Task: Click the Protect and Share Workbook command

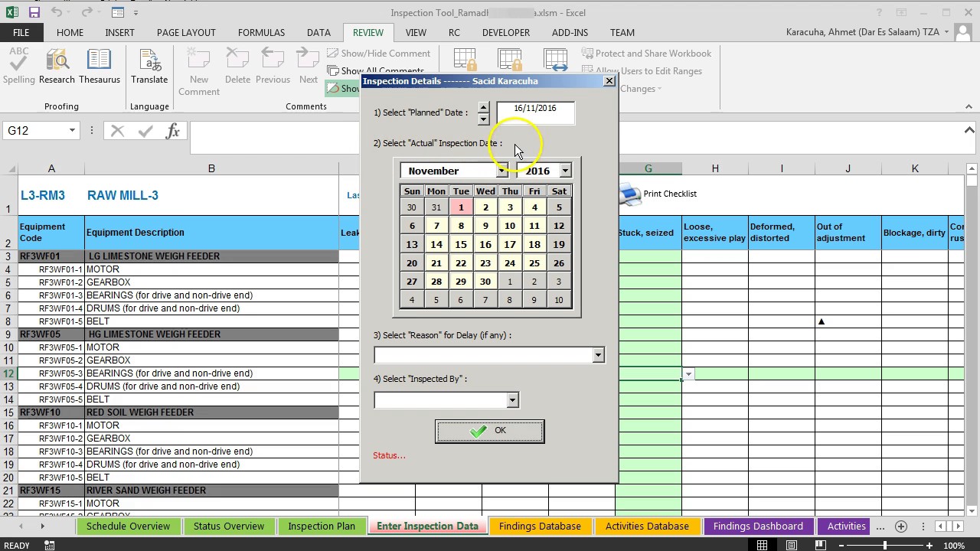Action: click(646, 54)
